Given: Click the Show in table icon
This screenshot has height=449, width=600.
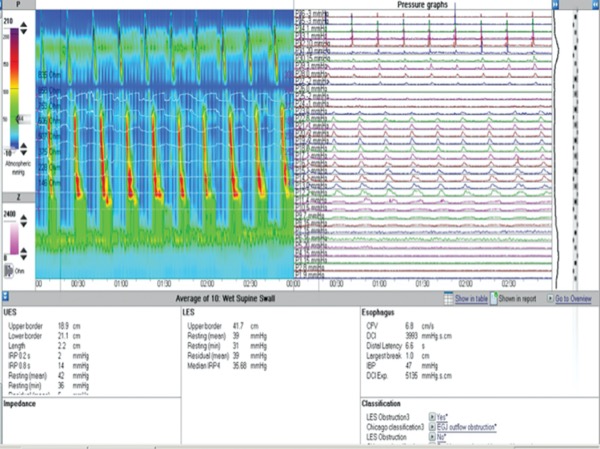Looking at the screenshot, I should coord(448,298).
